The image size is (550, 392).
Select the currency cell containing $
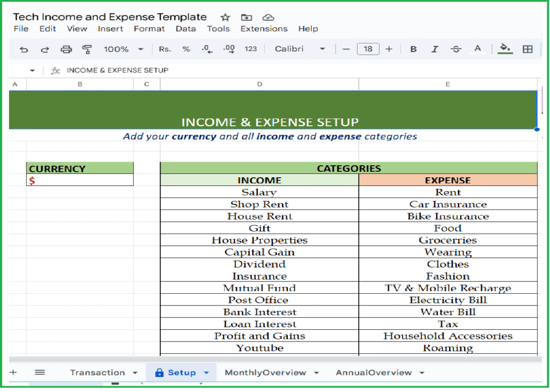[79, 180]
